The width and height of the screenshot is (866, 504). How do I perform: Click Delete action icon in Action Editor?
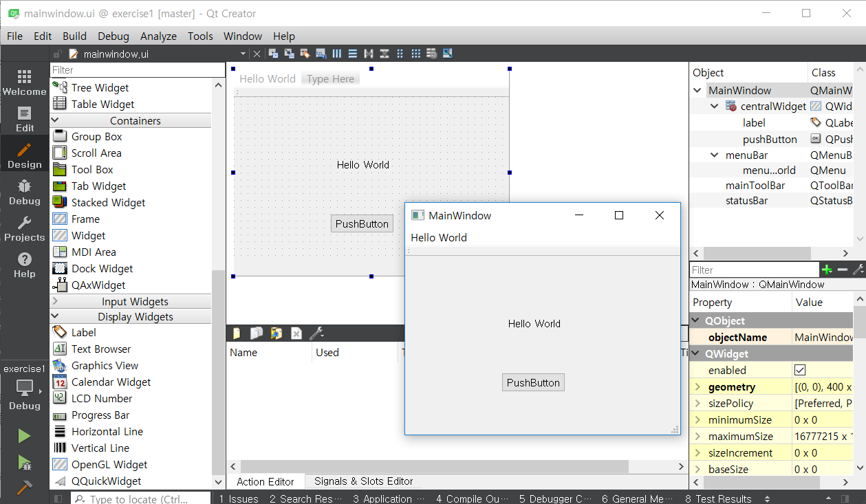pos(296,333)
